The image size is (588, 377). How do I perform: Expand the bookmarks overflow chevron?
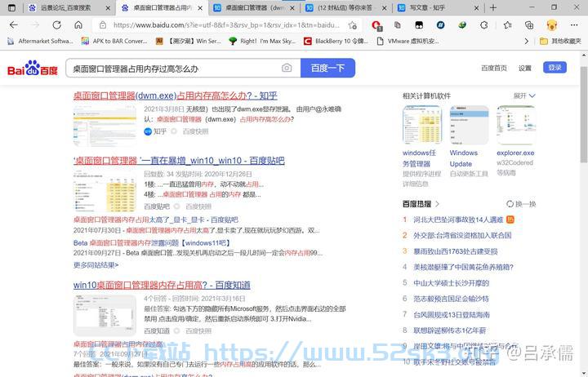(527, 42)
